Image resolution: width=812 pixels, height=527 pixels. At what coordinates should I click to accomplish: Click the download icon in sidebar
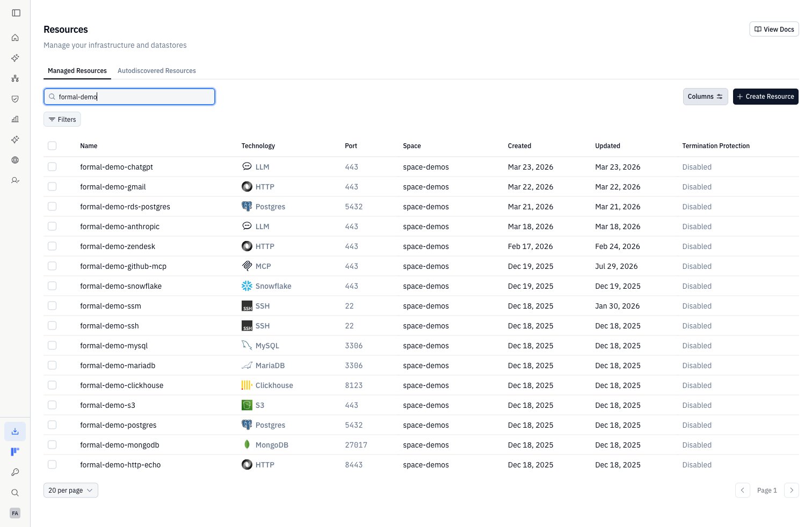(15, 431)
